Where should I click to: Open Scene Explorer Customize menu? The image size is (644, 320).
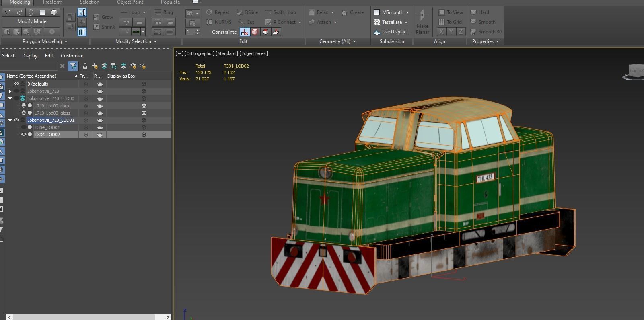click(x=72, y=56)
